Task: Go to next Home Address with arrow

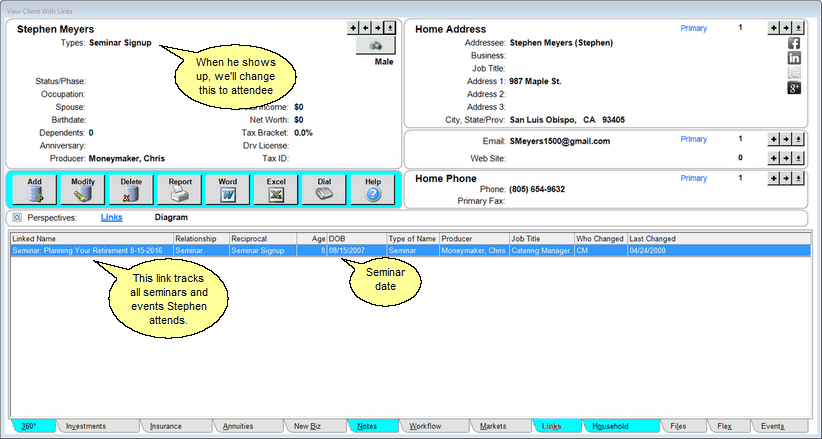Action: point(786,28)
